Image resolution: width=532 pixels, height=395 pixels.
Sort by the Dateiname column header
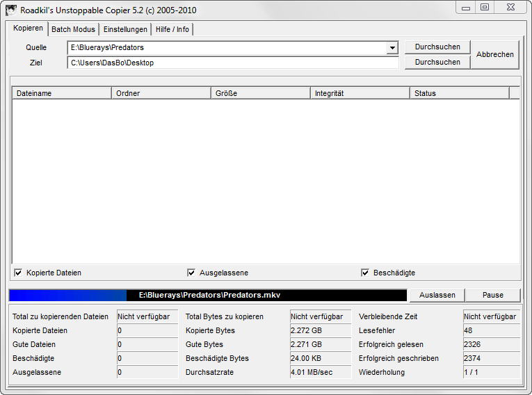coord(62,93)
